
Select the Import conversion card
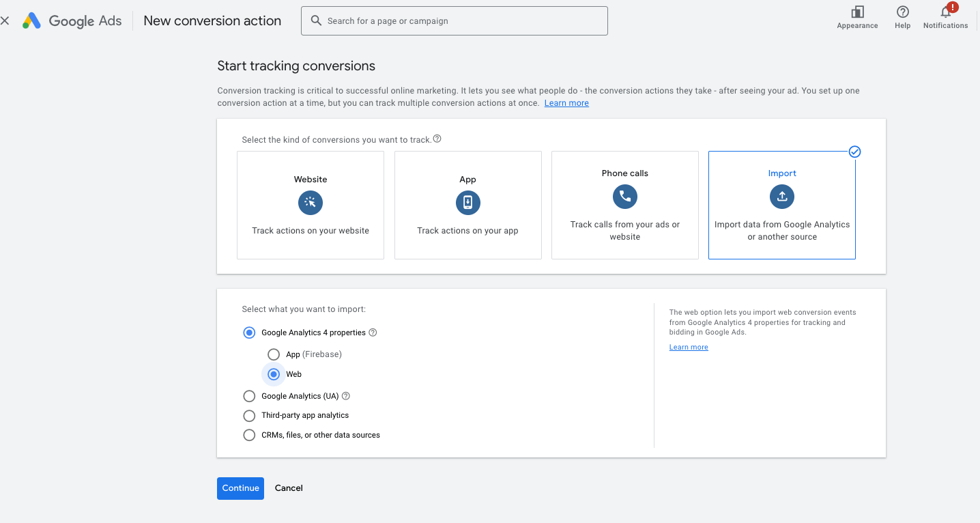(782, 205)
